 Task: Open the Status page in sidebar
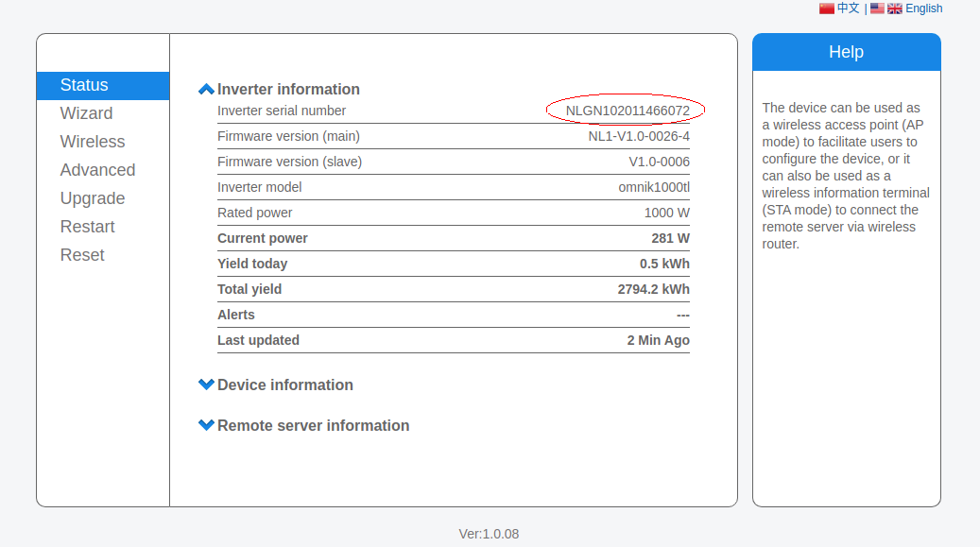click(84, 85)
